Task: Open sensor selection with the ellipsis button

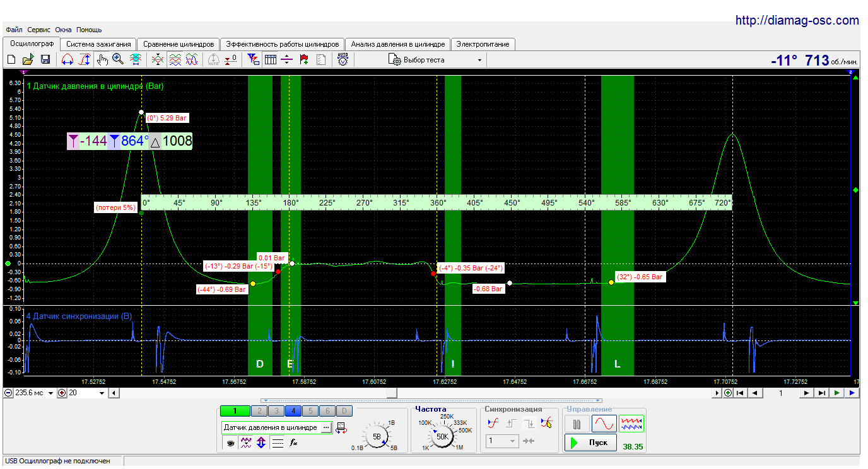Action: coord(326,427)
